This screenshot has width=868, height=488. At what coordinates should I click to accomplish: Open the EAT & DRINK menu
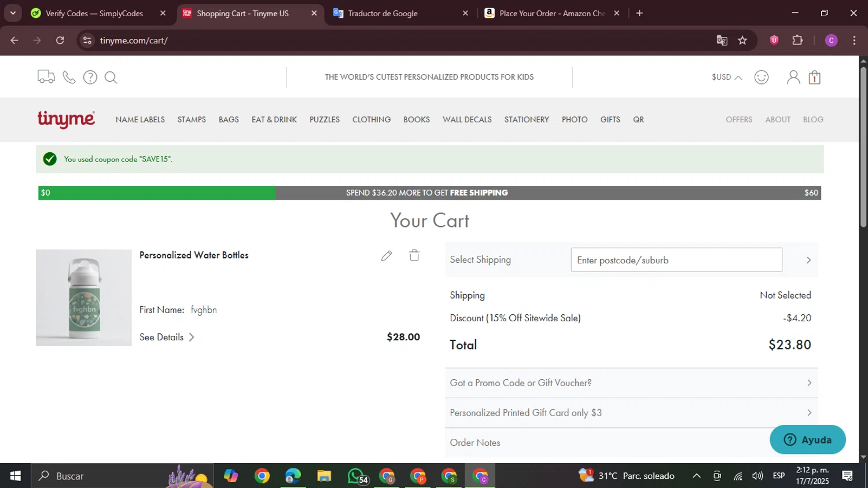pos(274,119)
